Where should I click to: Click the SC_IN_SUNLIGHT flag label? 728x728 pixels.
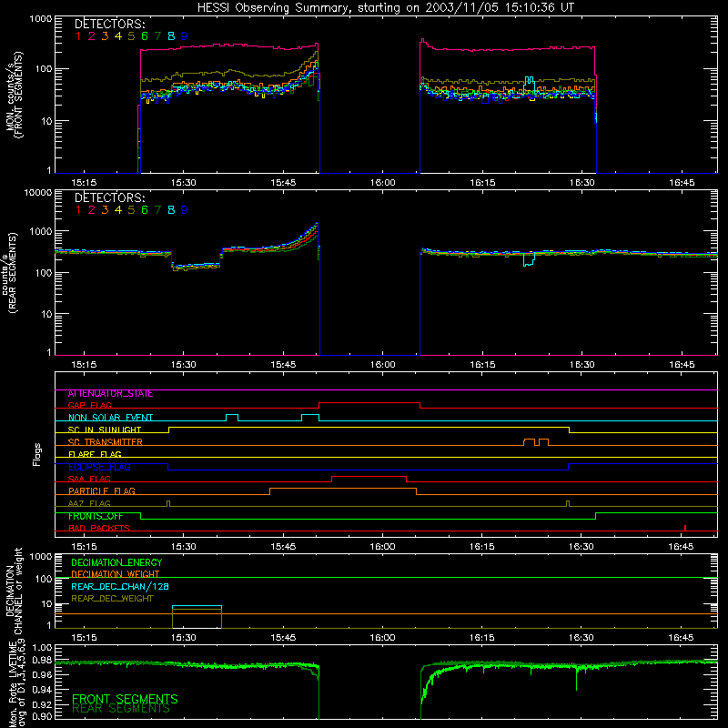click(x=105, y=430)
